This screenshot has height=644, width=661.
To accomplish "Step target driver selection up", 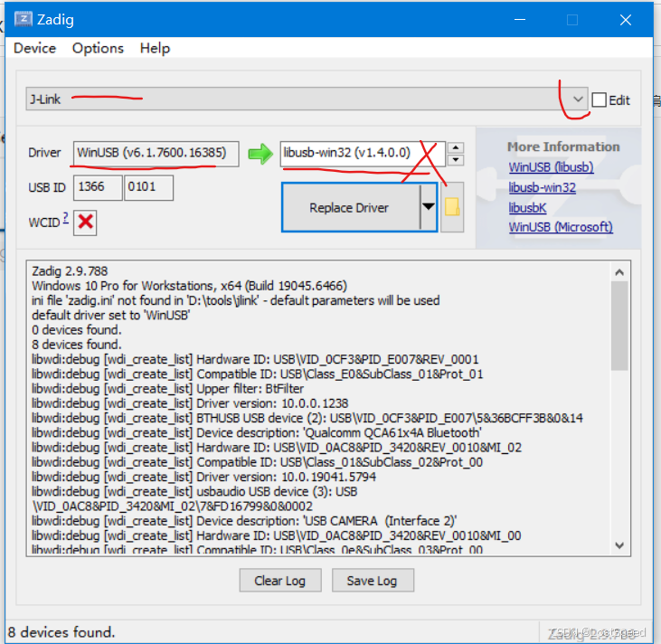I will (456, 147).
